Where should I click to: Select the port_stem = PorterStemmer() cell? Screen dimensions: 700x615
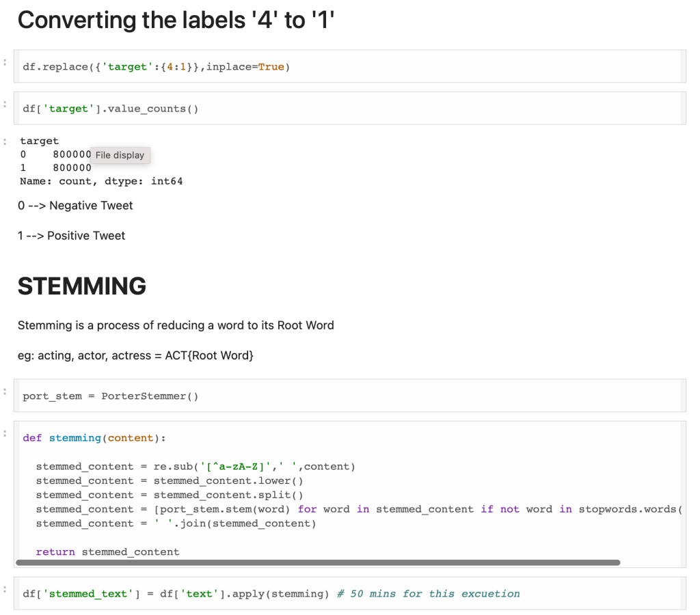tap(410, 396)
